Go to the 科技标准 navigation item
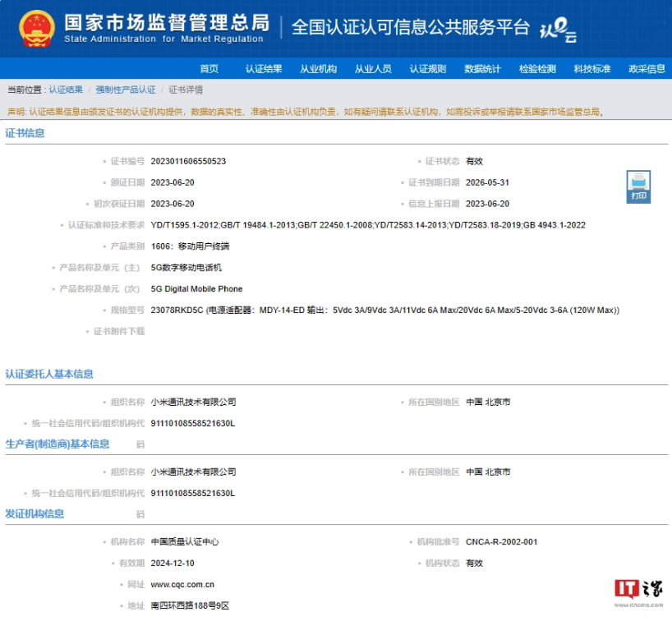Viewport: 672px width, 621px height. tap(592, 68)
